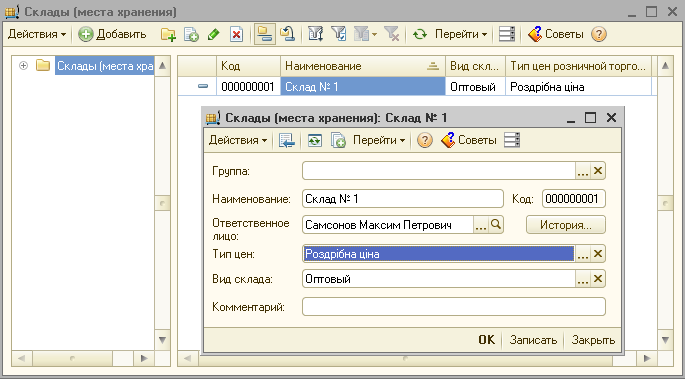Click tree panel scroll up arrow
This screenshot has width=685, height=379.
[162, 66]
